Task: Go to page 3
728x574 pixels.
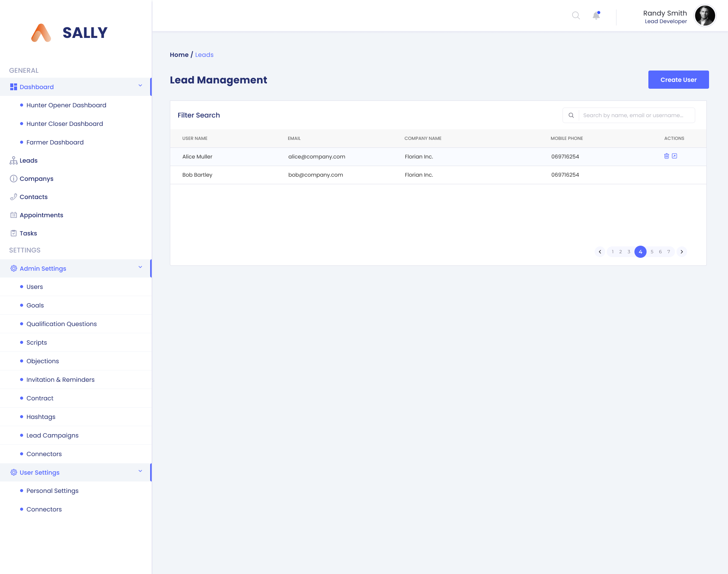Action: [x=629, y=252]
